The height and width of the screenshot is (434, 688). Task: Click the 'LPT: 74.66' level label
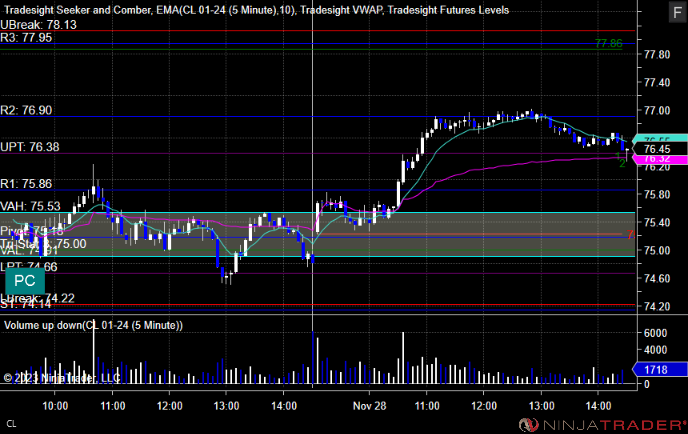pos(29,267)
